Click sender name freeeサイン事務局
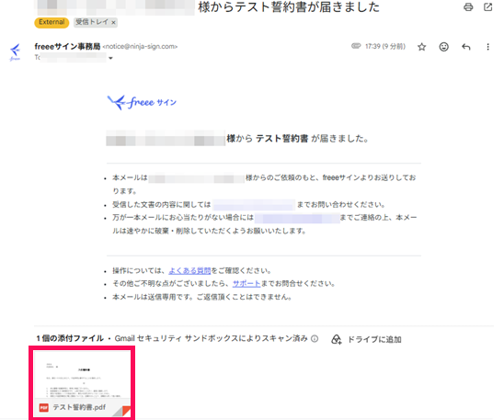Image resolution: width=504 pixels, height=420 pixels. 67,47
